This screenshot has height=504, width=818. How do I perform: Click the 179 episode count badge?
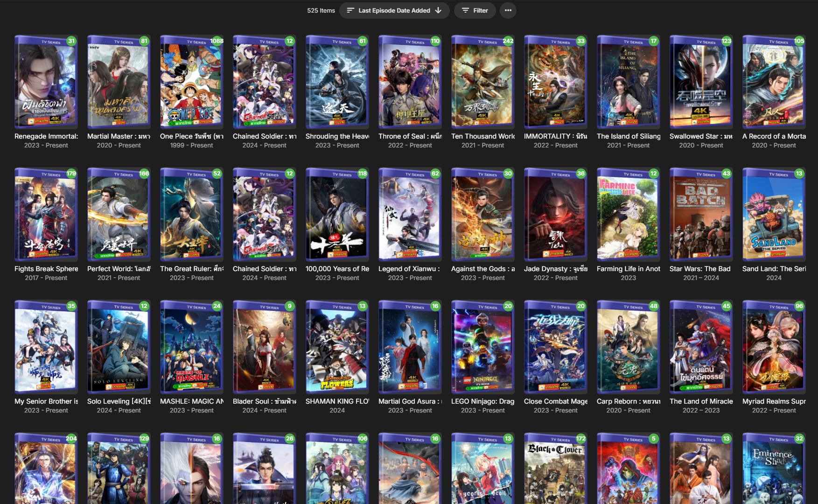tap(71, 174)
